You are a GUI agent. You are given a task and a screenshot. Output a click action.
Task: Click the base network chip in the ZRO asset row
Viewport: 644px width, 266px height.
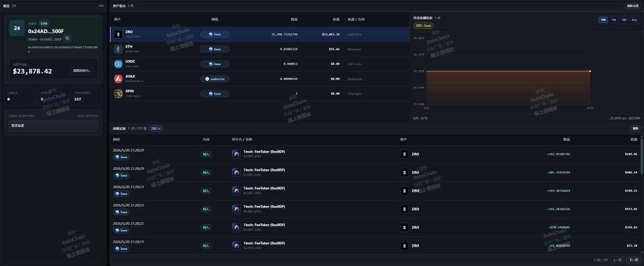[x=215, y=34]
